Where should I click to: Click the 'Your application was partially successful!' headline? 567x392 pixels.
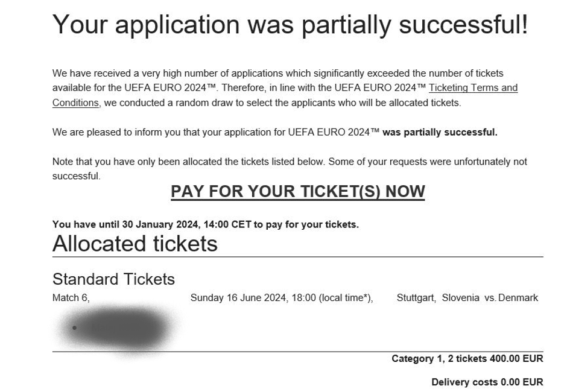coord(290,25)
